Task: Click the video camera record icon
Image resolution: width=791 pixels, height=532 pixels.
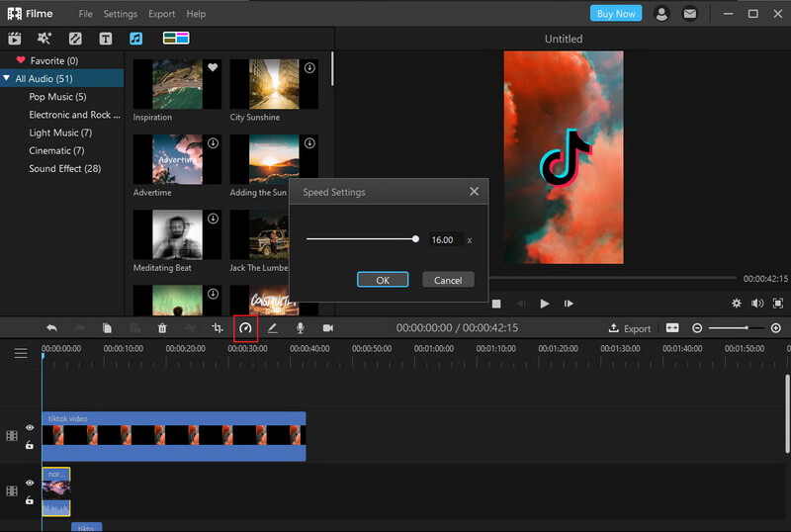Action: [328, 328]
